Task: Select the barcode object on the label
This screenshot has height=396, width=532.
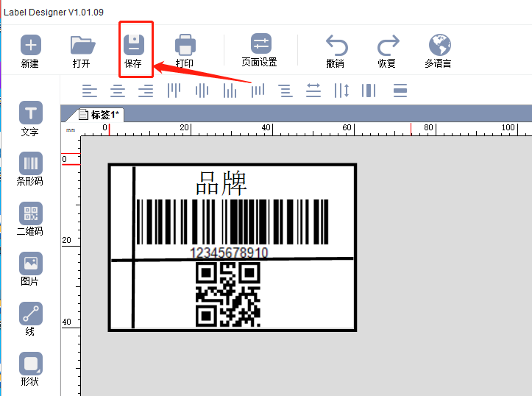Action: tap(233, 222)
